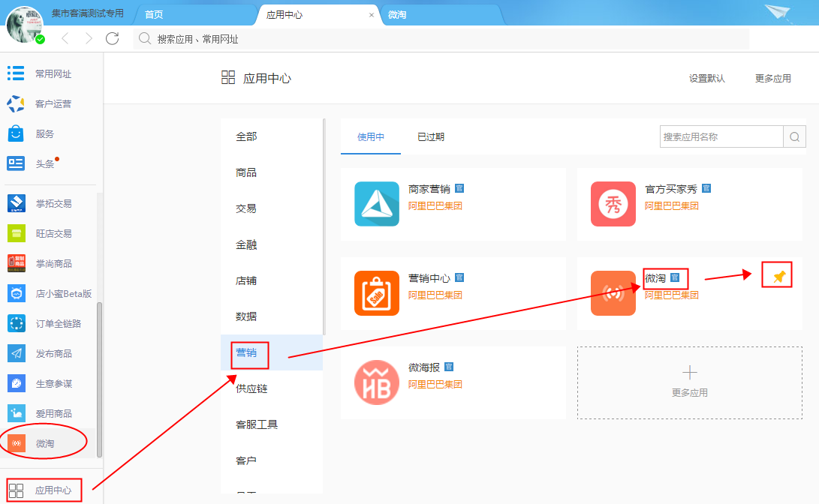Click 阿里巴巴集团 under 微海报

click(x=435, y=385)
